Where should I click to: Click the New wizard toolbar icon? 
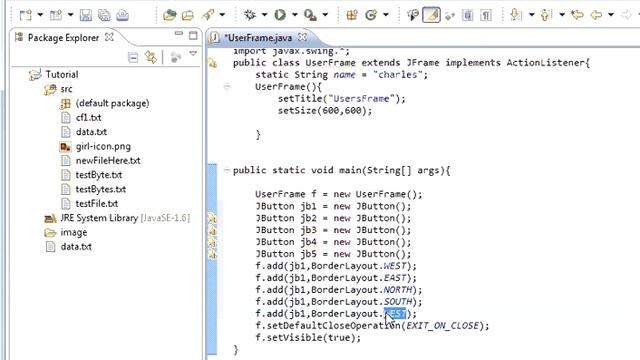coord(25,15)
